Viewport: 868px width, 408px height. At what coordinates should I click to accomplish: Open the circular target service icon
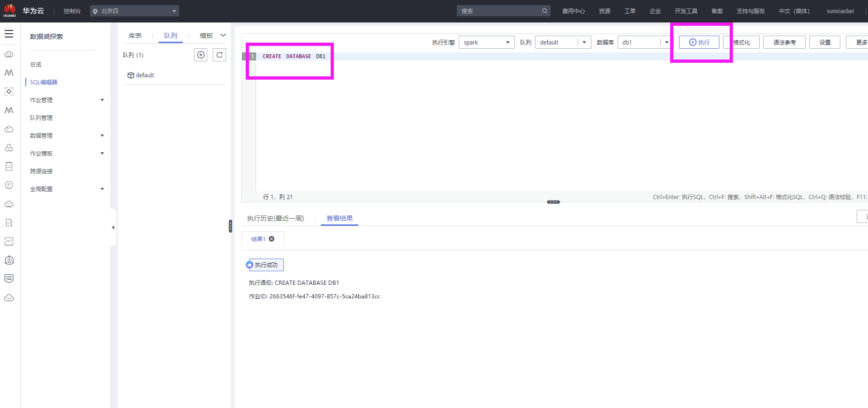tap(9, 260)
